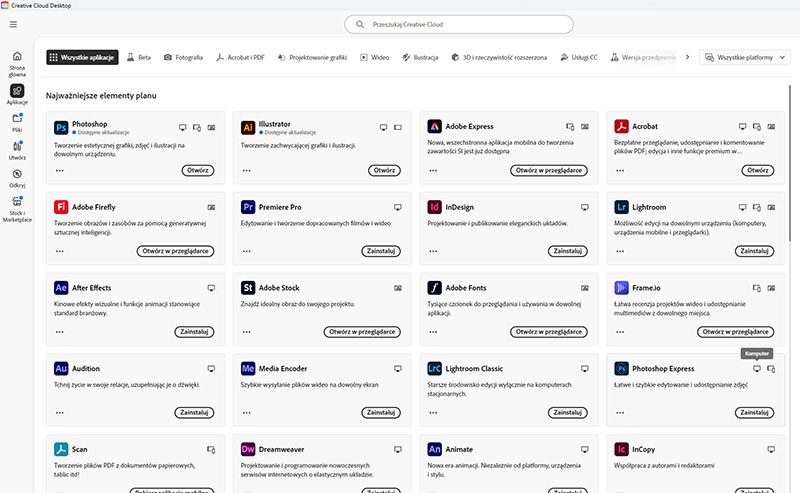Open Frame.io w przeglądarce

[x=736, y=332]
